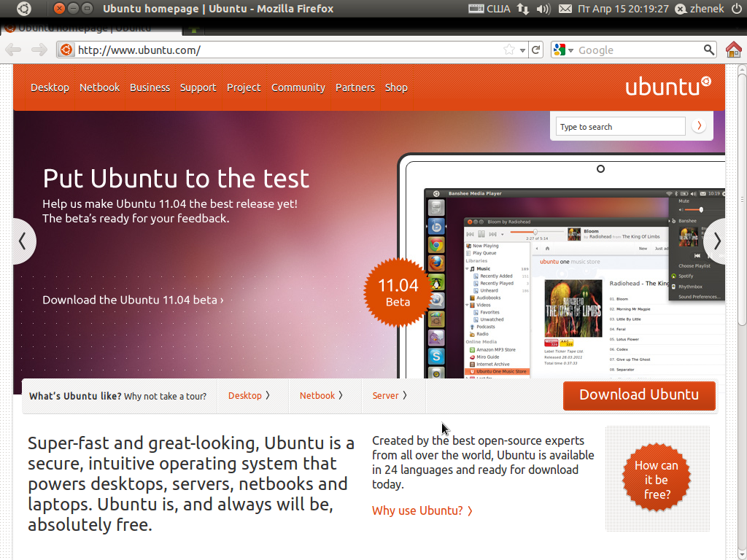
Task: Open the Support navigation item
Action: pyautogui.click(x=198, y=87)
